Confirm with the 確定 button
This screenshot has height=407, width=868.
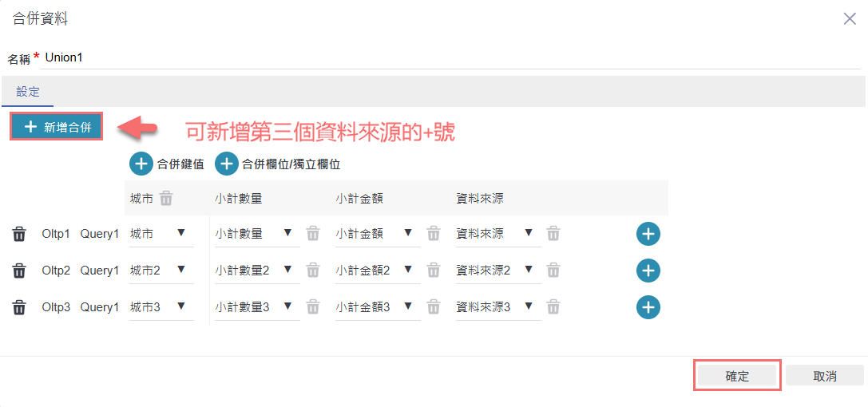tap(736, 376)
